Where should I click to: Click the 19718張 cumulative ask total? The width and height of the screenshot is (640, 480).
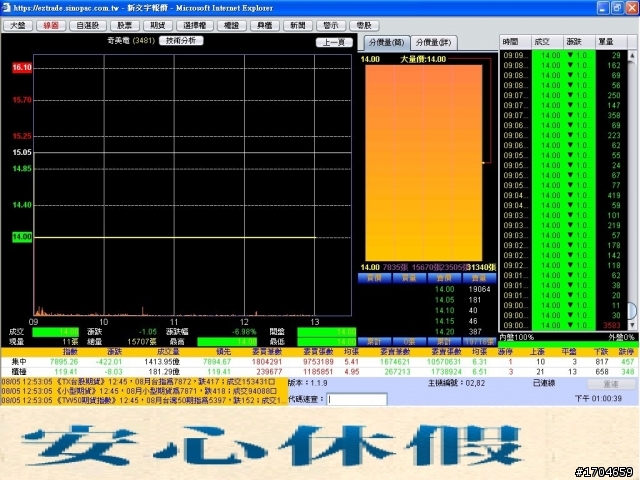tap(479, 342)
